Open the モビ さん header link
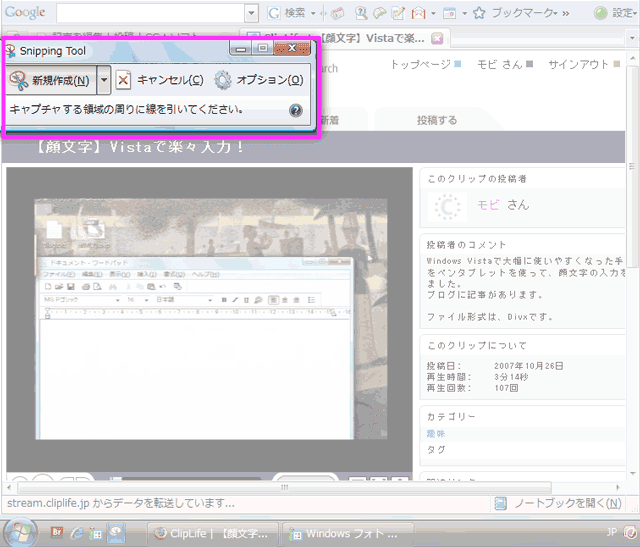The width and height of the screenshot is (640, 547). 500,64
